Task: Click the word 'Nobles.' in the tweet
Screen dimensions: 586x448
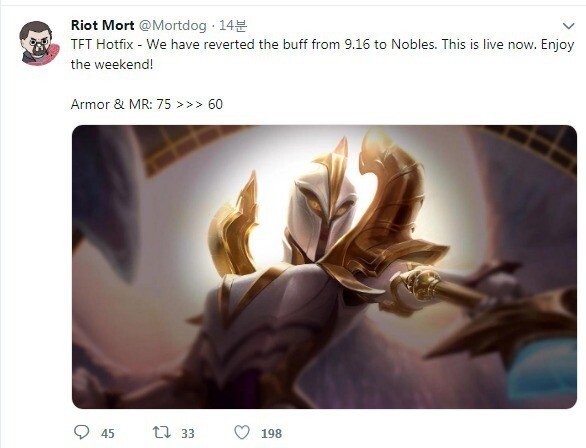Action: pyautogui.click(x=414, y=44)
